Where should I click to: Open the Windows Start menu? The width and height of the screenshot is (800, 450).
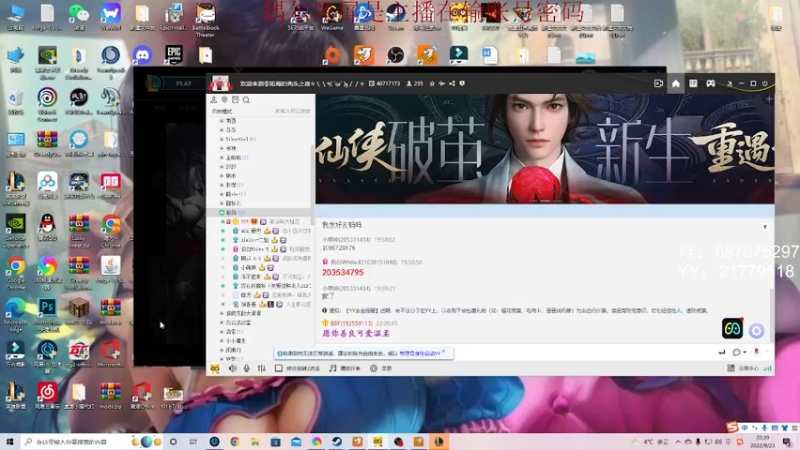[10, 441]
